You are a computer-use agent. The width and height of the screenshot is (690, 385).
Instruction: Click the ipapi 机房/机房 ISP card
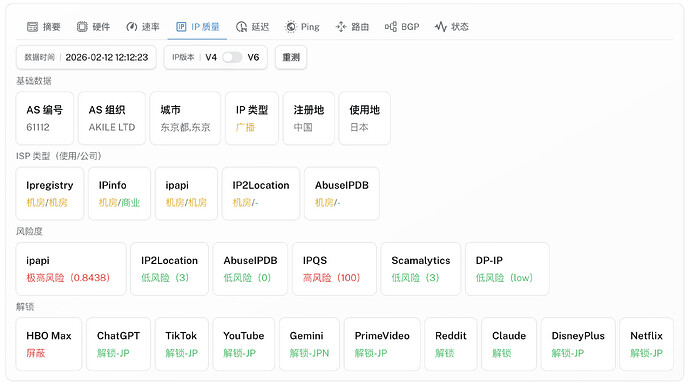coord(186,194)
